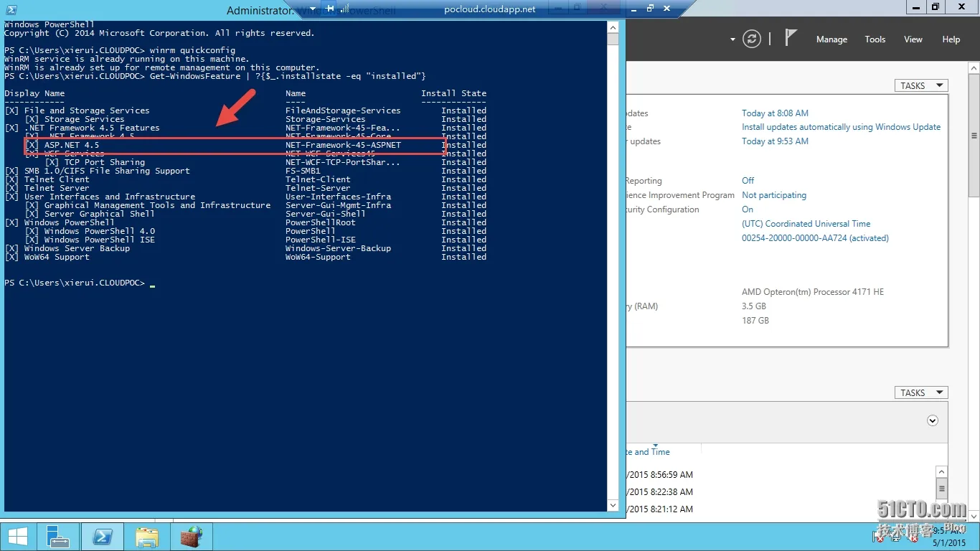Open Server Manager from the taskbar
This screenshot has width=980, height=551.
click(57, 537)
